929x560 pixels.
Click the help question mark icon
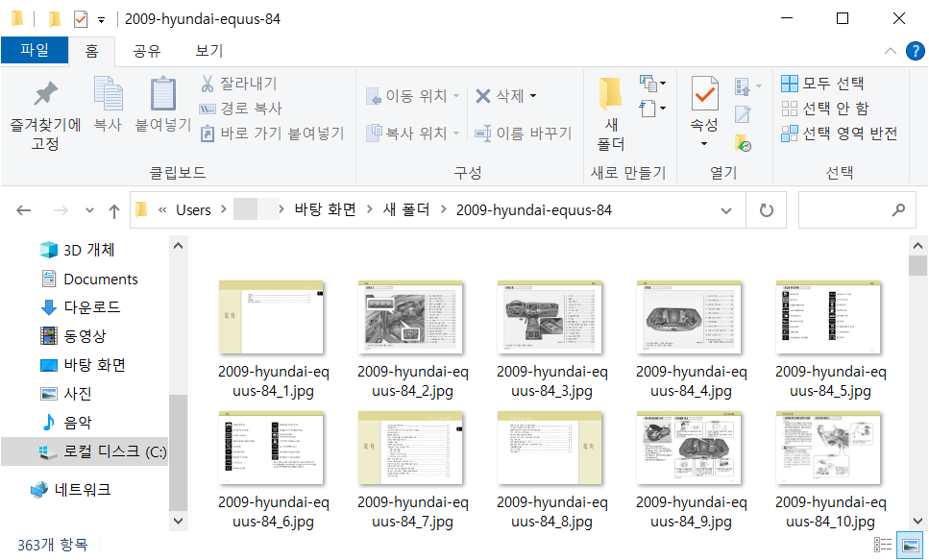point(915,51)
